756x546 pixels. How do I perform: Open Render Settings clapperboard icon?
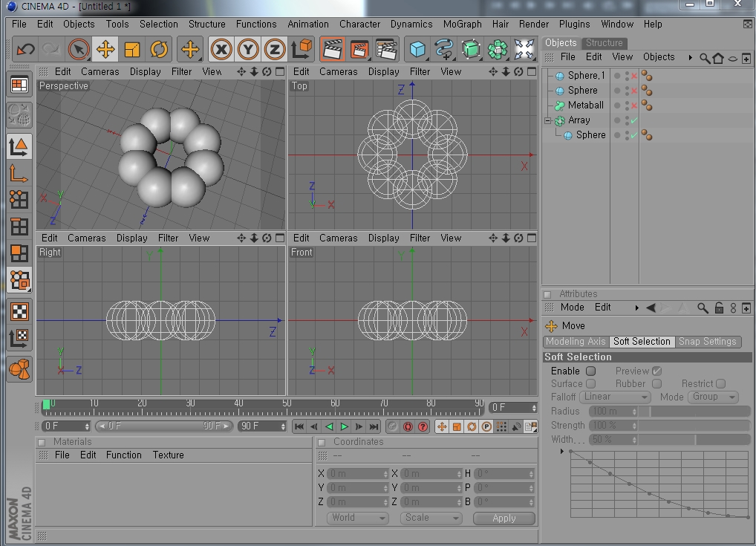click(386, 49)
